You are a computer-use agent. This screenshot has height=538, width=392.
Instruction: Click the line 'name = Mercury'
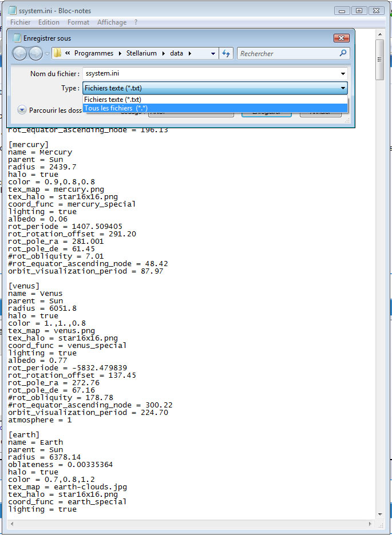click(40, 152)
